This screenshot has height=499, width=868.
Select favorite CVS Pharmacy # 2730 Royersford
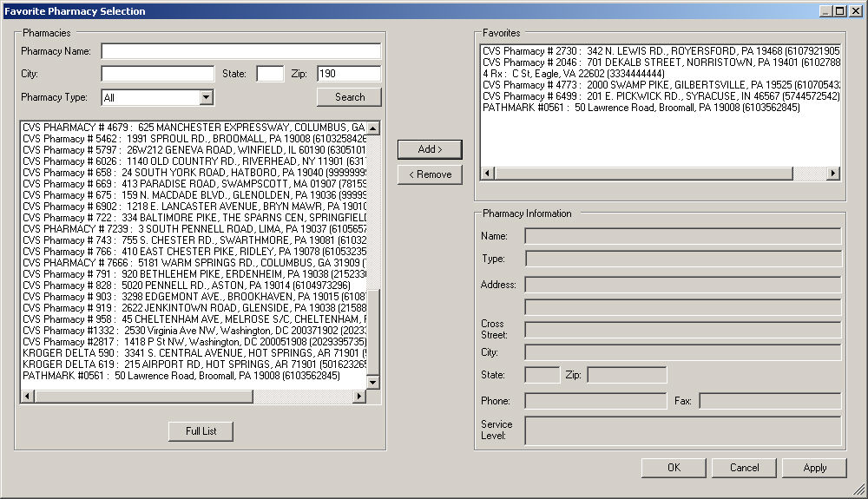(661, 51)
